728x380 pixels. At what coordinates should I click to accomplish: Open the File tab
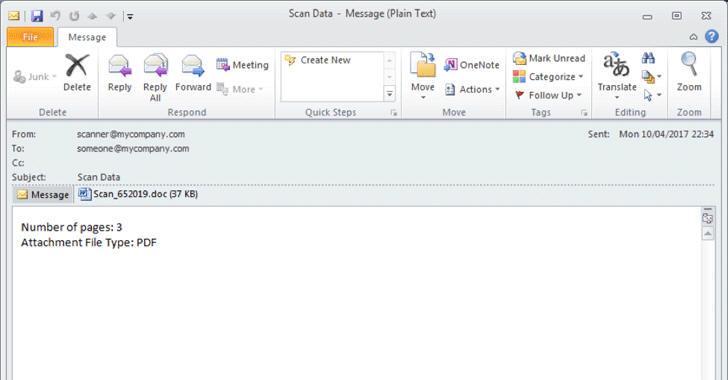coord(30,37)
